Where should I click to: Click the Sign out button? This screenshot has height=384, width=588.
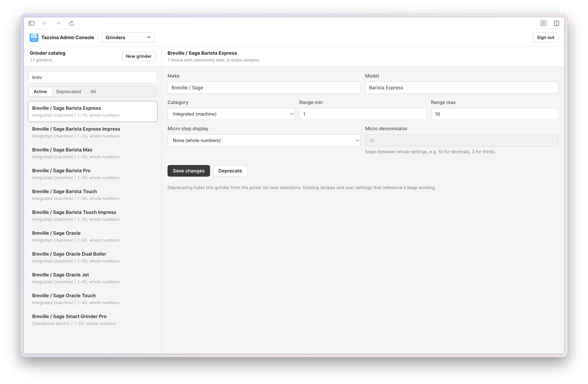545,37
